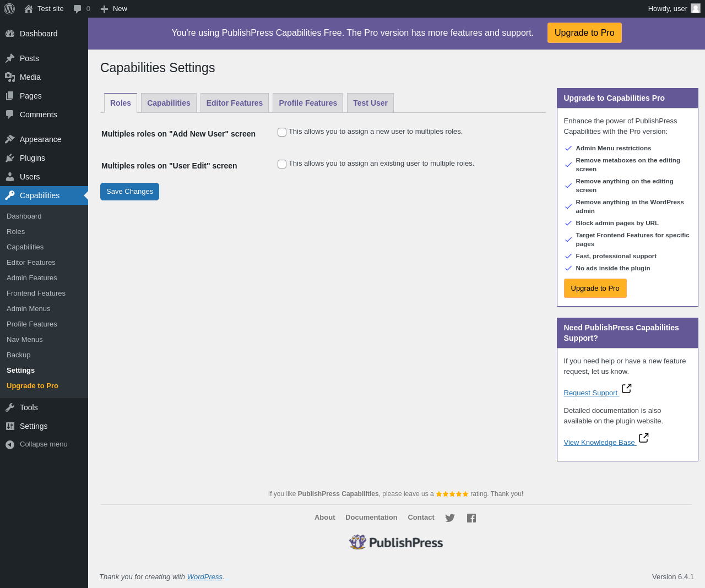Viewport: 705px width, 588px height.
Task: Click the Appearance paintbrush icon
Action: (10, 139)
